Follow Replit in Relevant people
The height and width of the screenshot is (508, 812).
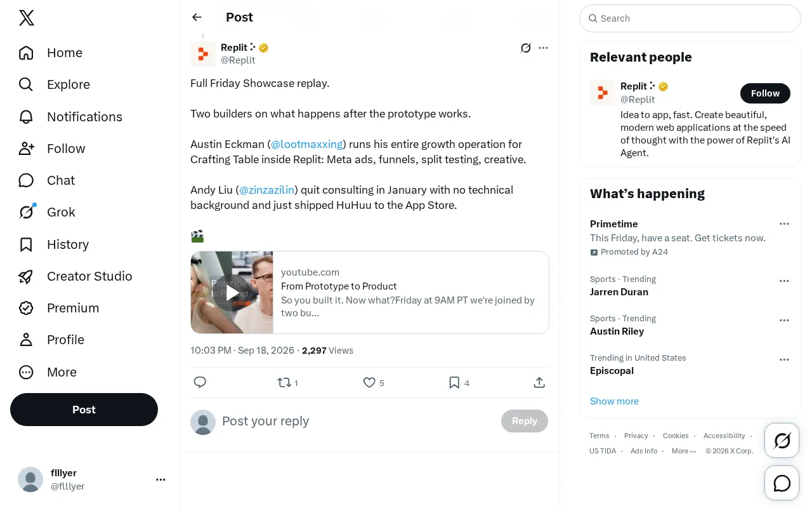(x=765, y=93)
